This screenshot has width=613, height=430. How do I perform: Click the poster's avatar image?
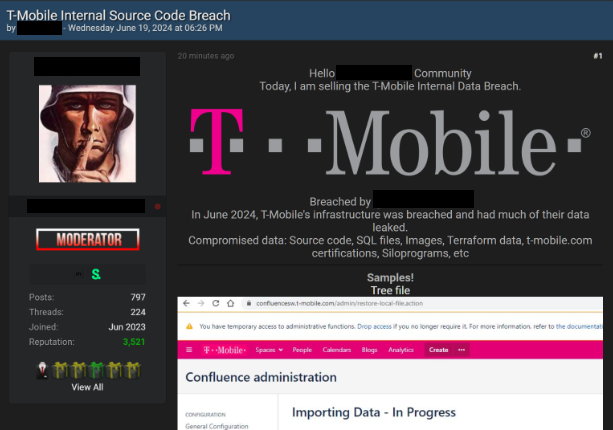click(87, 134)
